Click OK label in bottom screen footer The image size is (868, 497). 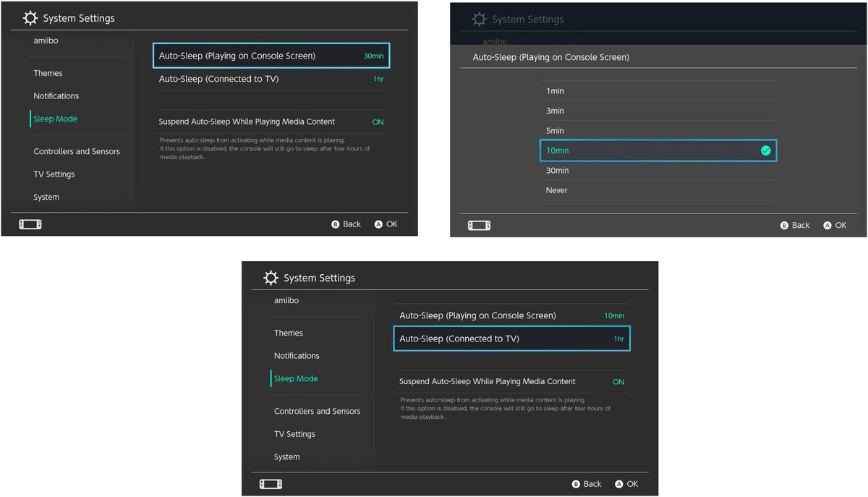[632, 484]
